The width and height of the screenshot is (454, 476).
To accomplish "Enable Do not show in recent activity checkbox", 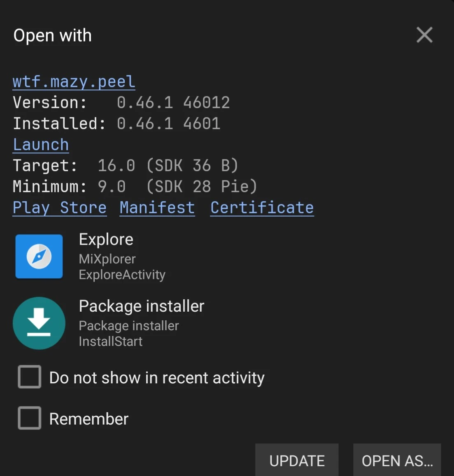I will tap(30, 377).
